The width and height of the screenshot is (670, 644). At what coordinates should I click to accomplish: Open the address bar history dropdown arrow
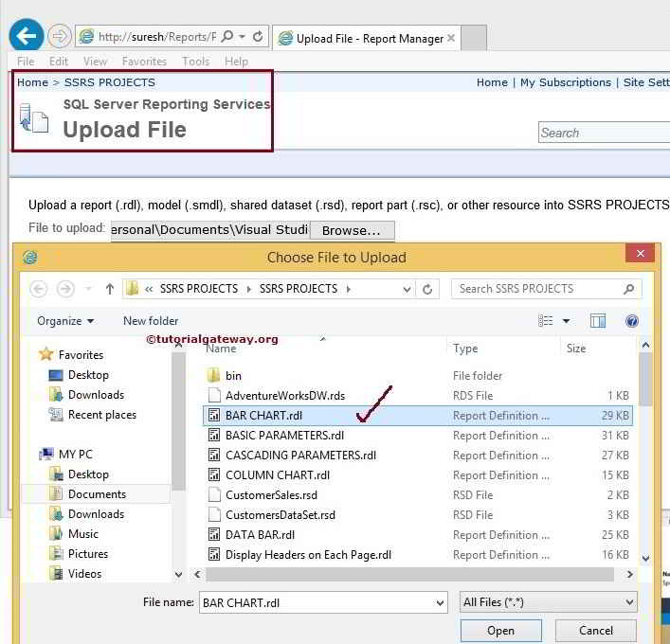click(x=243, y=37)
